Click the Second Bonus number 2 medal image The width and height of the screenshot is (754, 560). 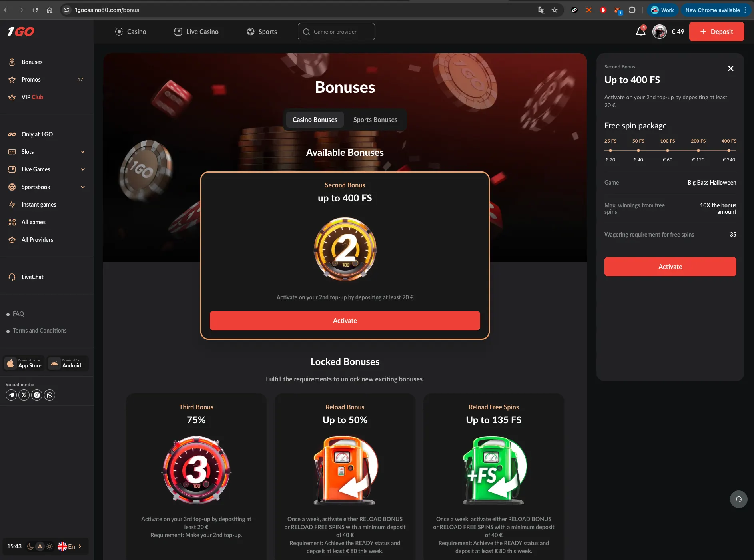tap(345, 249)
